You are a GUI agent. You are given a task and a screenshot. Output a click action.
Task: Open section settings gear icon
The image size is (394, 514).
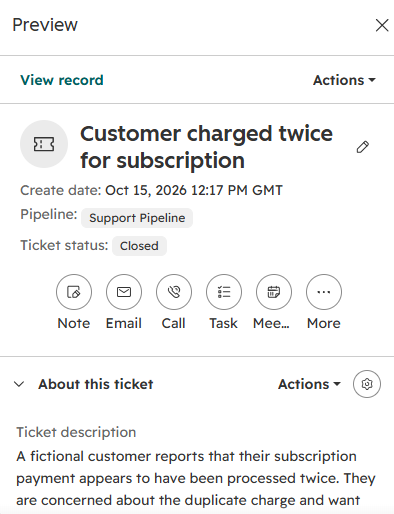point(367,384)
